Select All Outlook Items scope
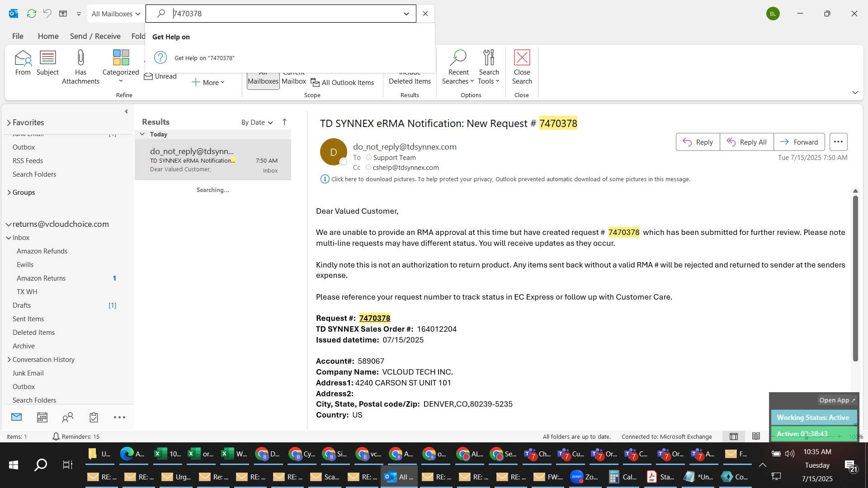Screen dimensions: 868x488 pos(342,83)
